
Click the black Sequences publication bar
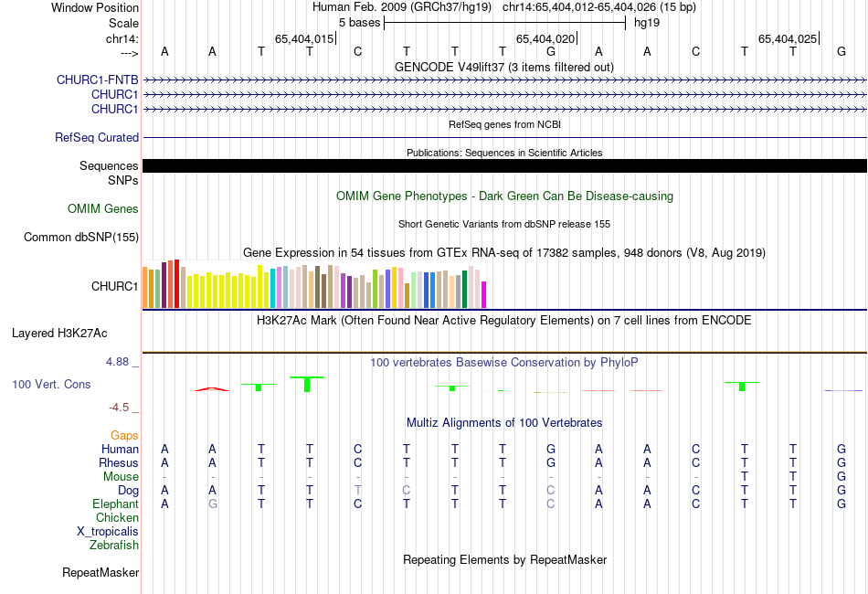click(x=504, y=165)
